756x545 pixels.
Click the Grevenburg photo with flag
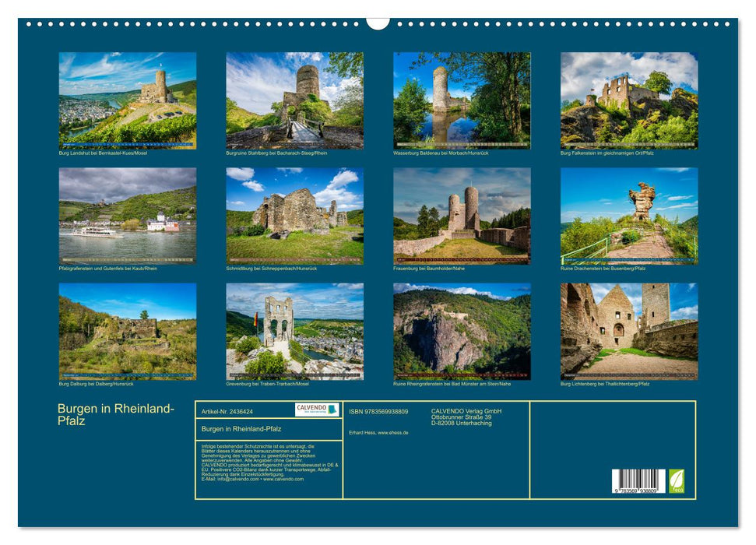[294, 332]
